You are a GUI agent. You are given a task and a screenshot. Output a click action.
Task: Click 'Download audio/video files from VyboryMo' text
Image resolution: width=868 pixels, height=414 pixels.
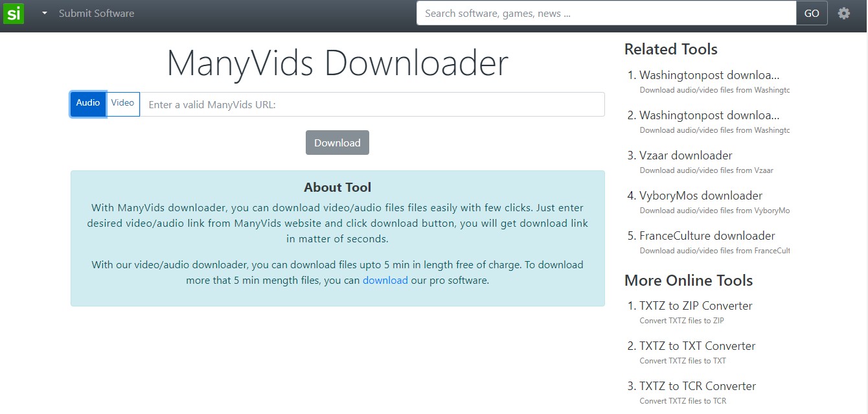click(x=715, y=211)
